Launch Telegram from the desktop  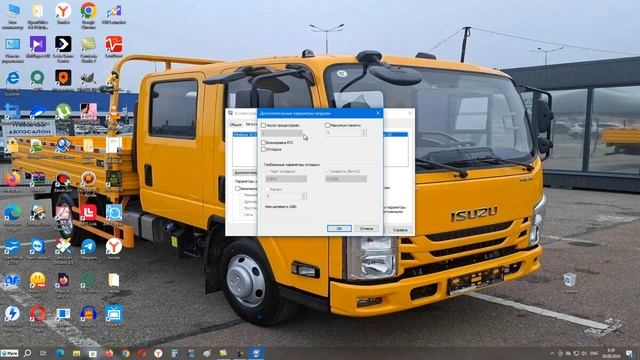click(x=88, y=247)
